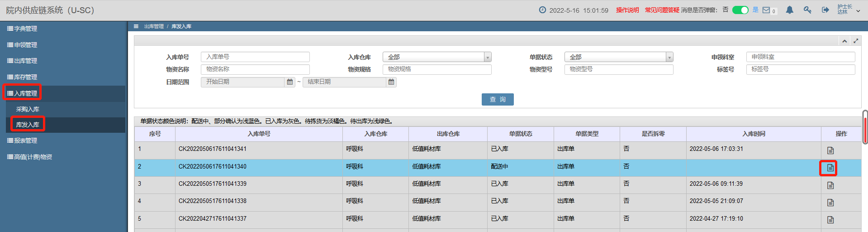This screenshot has height=232, width=868.
Task: View details for order CK2022050617611041341
Action: point(830,150)
